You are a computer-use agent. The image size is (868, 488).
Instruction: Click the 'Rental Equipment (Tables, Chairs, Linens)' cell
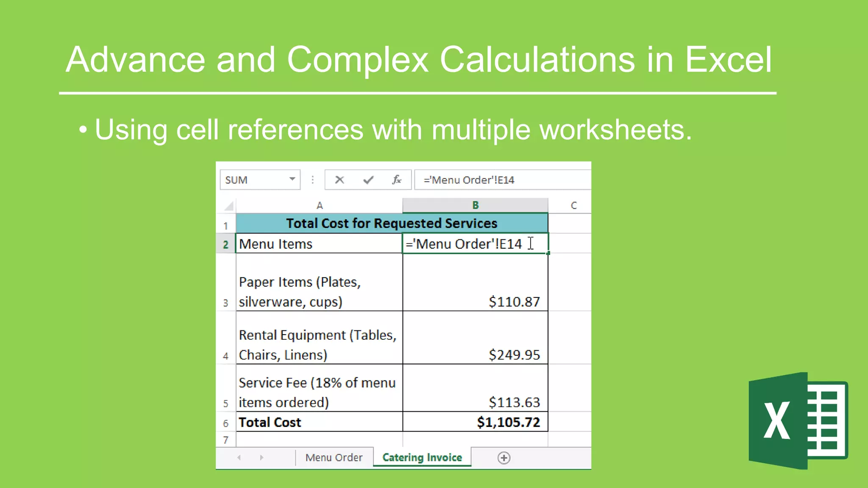pyautogui.click(x=319, y=338)
